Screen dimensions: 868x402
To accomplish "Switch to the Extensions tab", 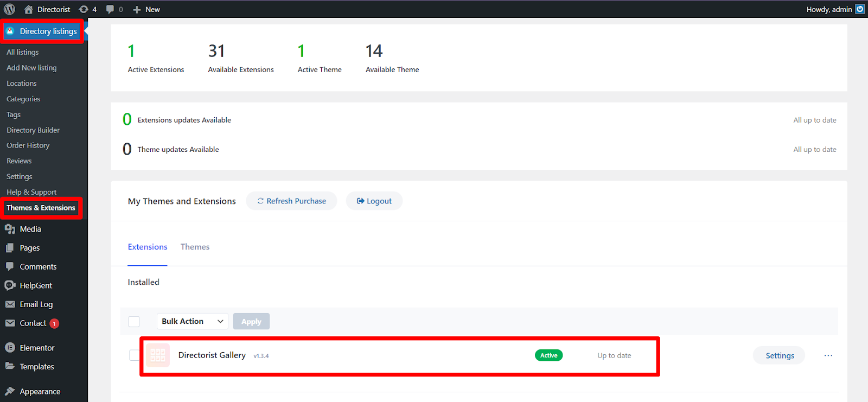I will pos(148,247).
